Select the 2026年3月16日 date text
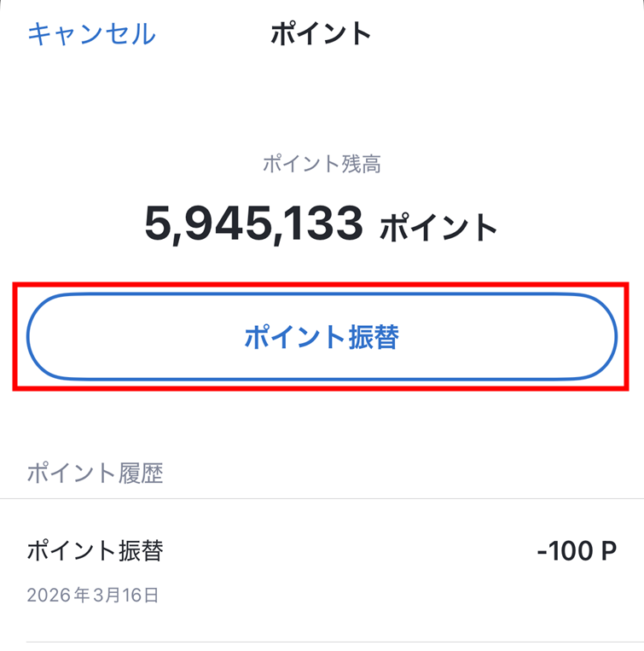 pyautogui.click(x=93, y=595)
